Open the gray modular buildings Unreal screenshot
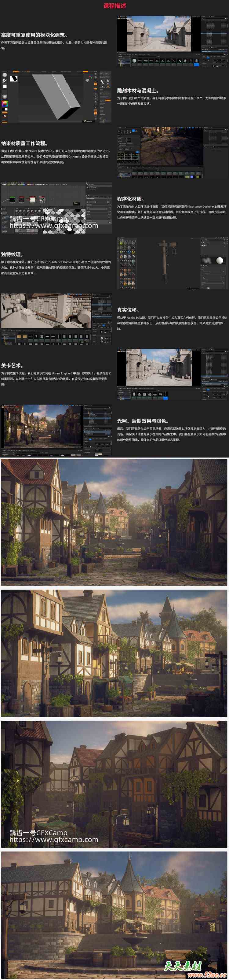Screen dimensions: 229x980 (x=173, y=42)
